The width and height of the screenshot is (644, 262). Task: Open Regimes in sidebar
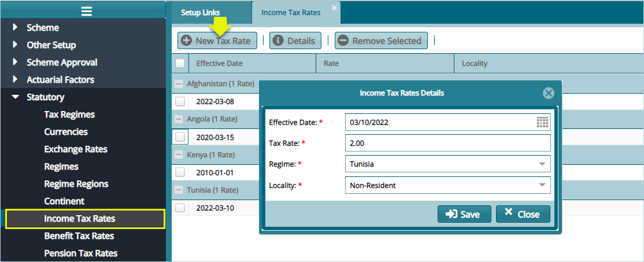tap(61, 167)
